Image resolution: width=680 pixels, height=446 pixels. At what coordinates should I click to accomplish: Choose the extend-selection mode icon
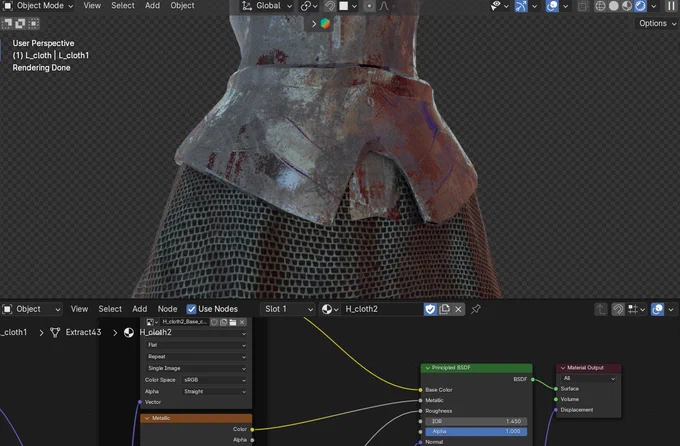pos(20,23)
